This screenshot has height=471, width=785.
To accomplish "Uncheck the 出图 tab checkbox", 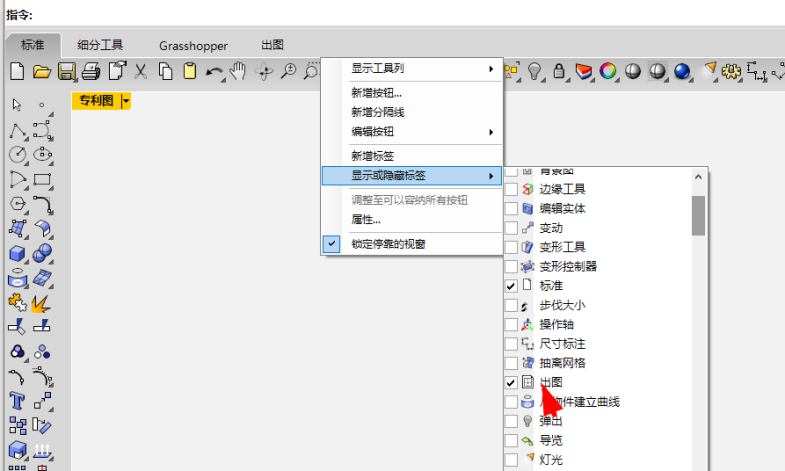I will pos(511,383).
